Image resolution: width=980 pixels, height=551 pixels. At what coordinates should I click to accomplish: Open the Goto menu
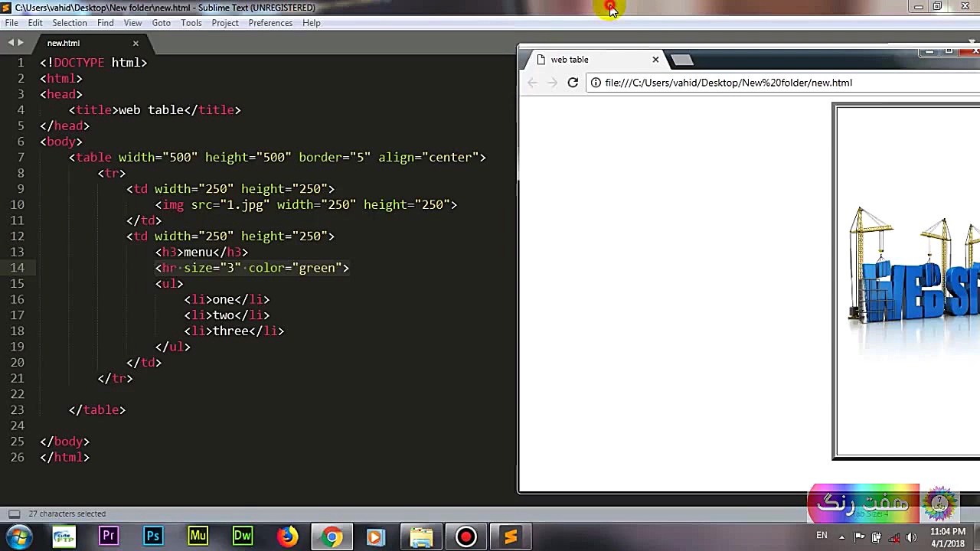click(x=161, y=23)
